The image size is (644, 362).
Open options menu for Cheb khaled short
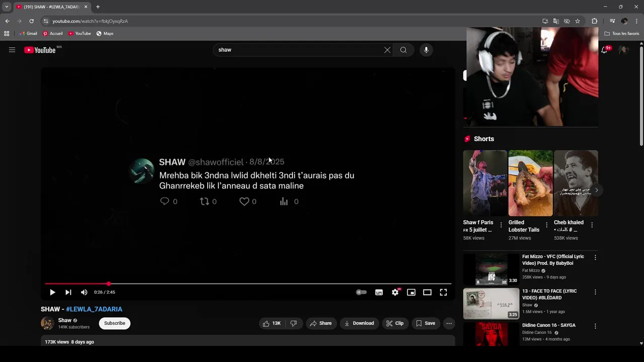click(592, 225)
